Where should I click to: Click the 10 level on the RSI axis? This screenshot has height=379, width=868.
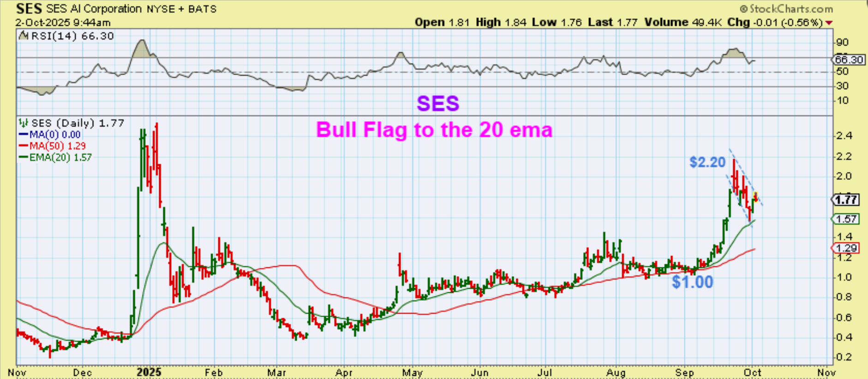point(842,101)
